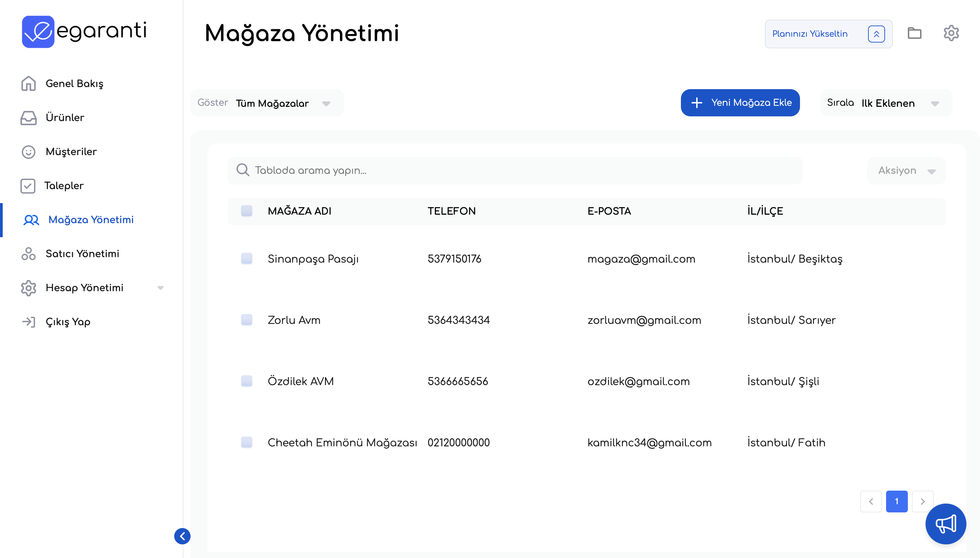Toggle the select-all checkbox in table header

[246, 211]
